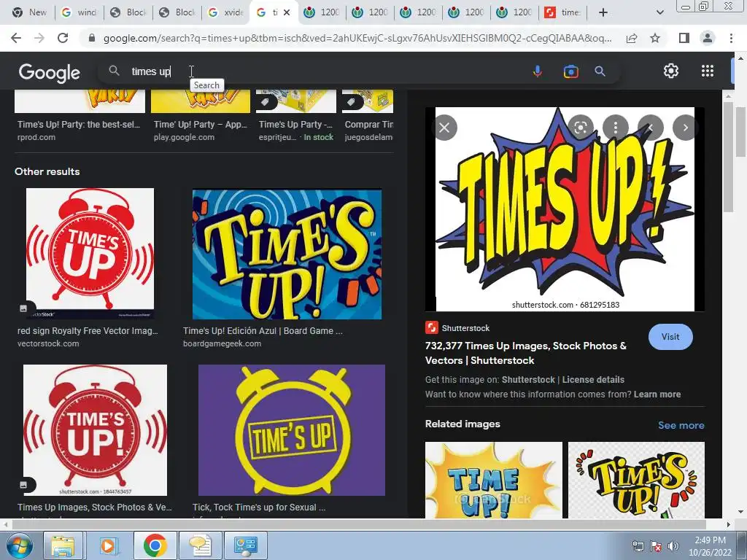Switch to the 'time' Shutterstock tab

[563, 12]
